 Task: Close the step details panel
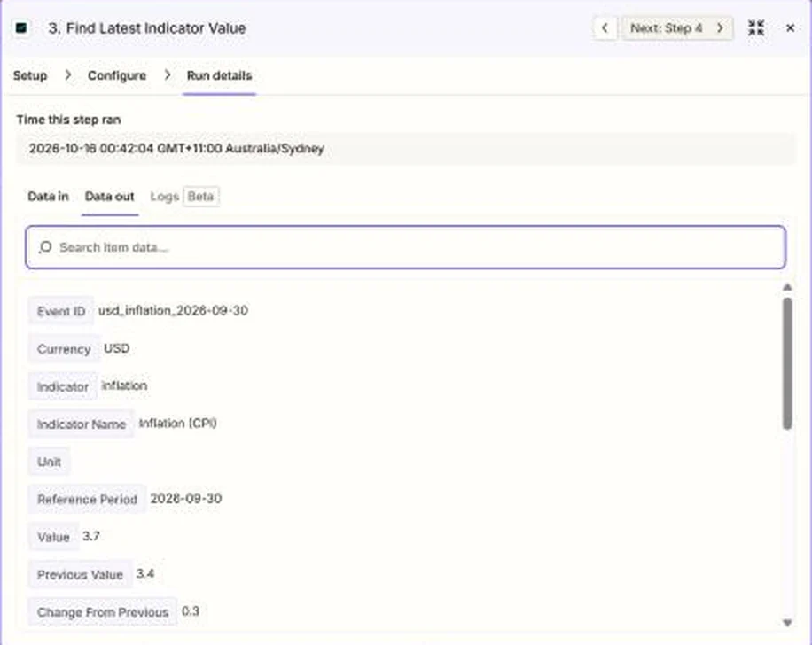point(790,28)
